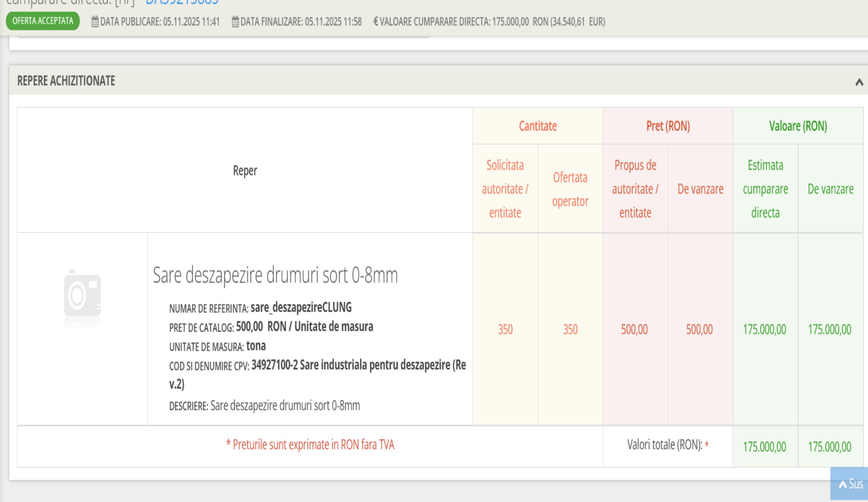The height and width of the screenshot is (502, 868).
Task: Click the green OFERTA ACCEPTATA badge
Action: pos(43,21)
